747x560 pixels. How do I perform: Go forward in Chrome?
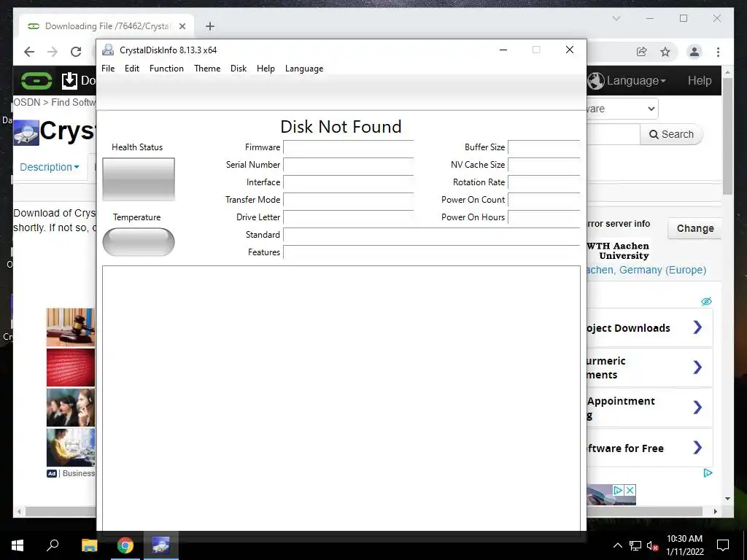[53, 52]
